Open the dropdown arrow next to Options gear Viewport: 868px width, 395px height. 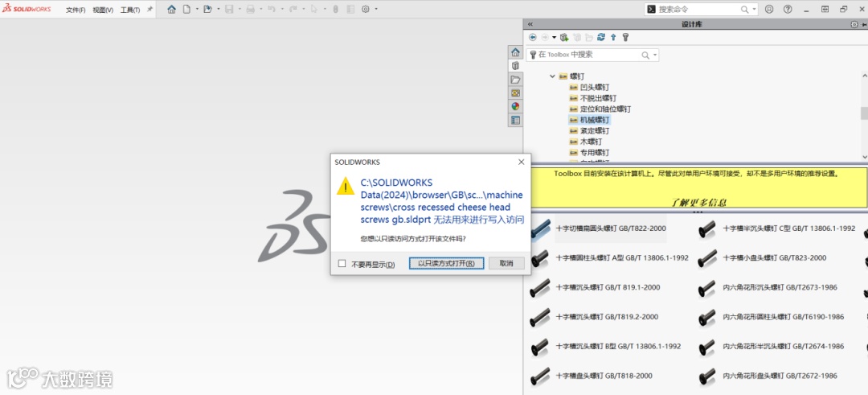tap(376, 10)
